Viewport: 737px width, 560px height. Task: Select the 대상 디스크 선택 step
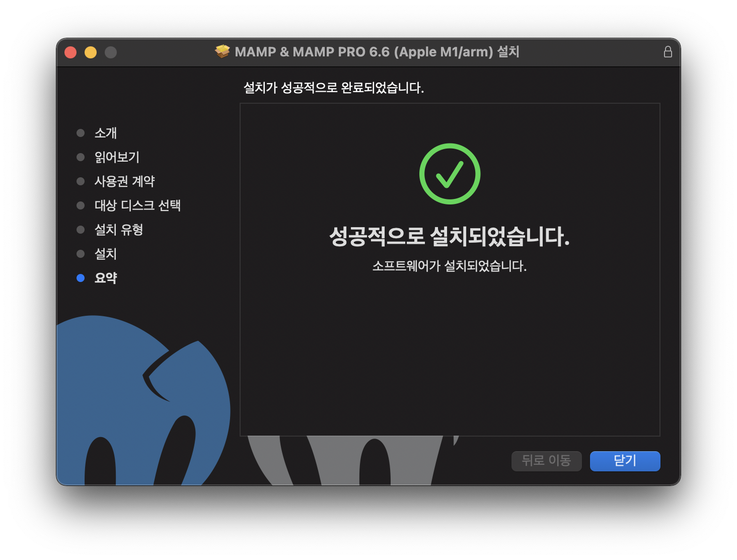coord(137,205)
